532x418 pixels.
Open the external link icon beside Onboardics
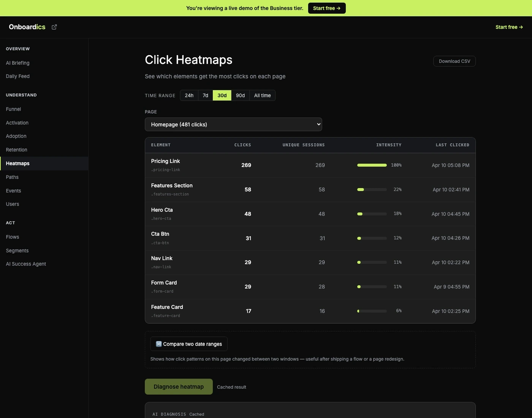click(x=54, y=27)
